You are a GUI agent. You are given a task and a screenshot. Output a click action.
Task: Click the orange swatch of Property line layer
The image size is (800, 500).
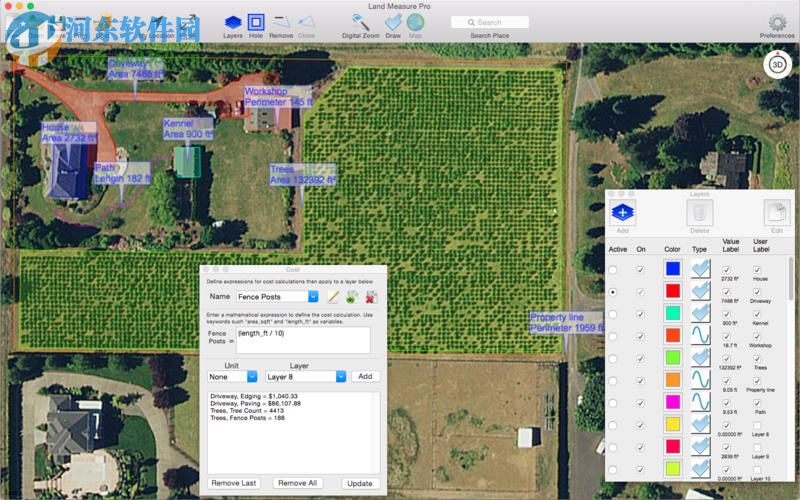coord(673,380)
